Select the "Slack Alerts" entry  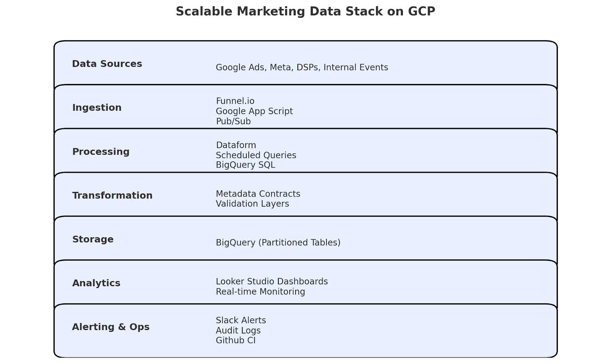[x=241, y=321]
